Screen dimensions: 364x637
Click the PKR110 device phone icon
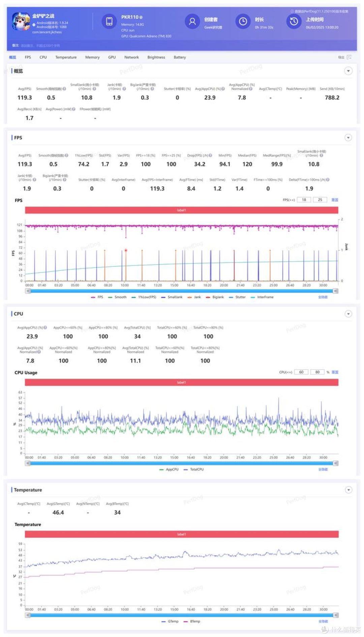click(x=109, y=22)
